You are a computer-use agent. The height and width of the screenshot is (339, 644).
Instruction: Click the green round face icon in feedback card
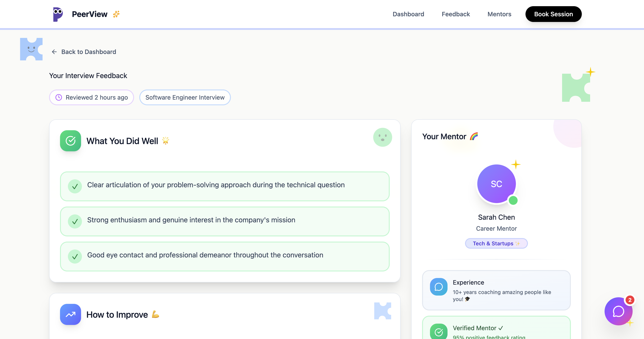(x=383, y=137)
